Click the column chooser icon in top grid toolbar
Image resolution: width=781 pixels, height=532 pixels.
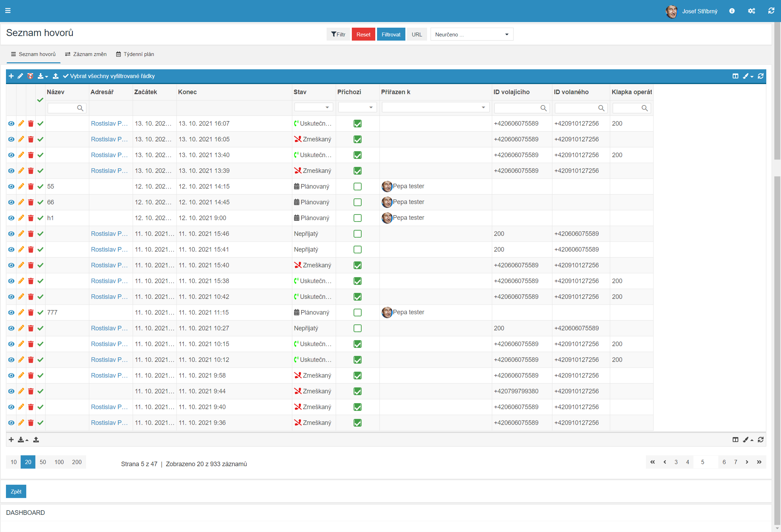pyautogui.click(x=735, y=76)
